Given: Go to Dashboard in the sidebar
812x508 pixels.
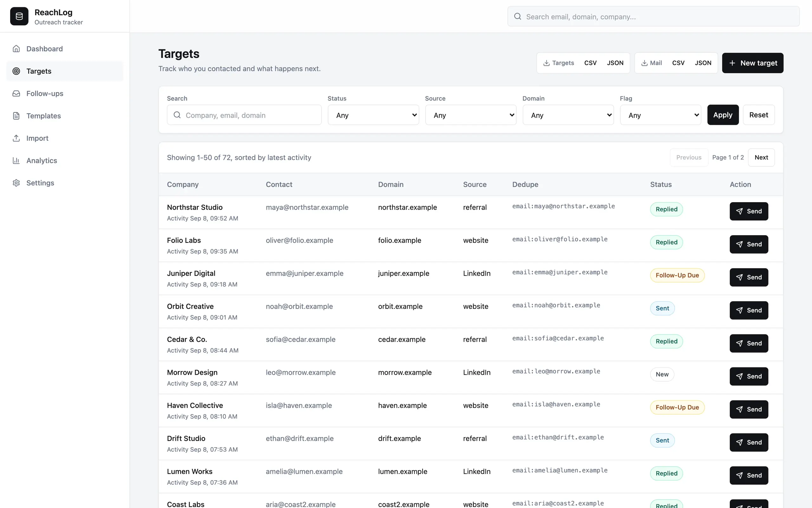Looking at the screenshot, I should click(65, 49).
